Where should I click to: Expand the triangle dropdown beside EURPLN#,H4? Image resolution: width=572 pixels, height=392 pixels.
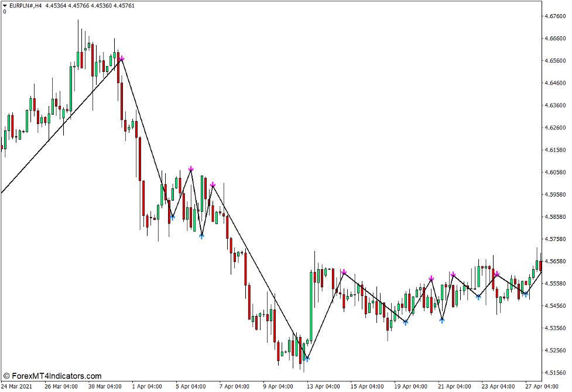pos(5,5)
